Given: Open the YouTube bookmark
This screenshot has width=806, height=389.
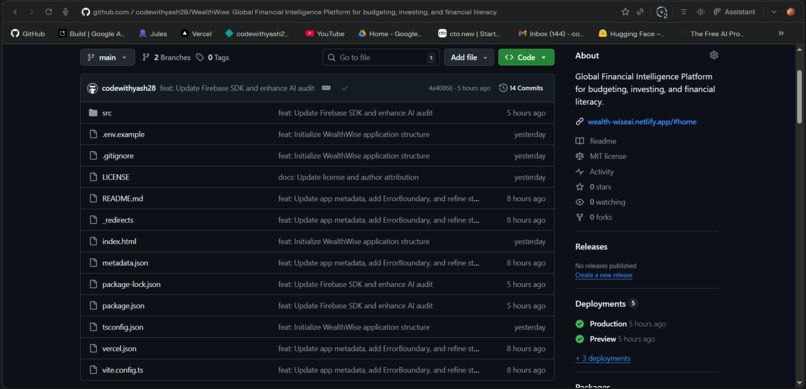Looking at the screenshot, I should [x=325, y=33].
